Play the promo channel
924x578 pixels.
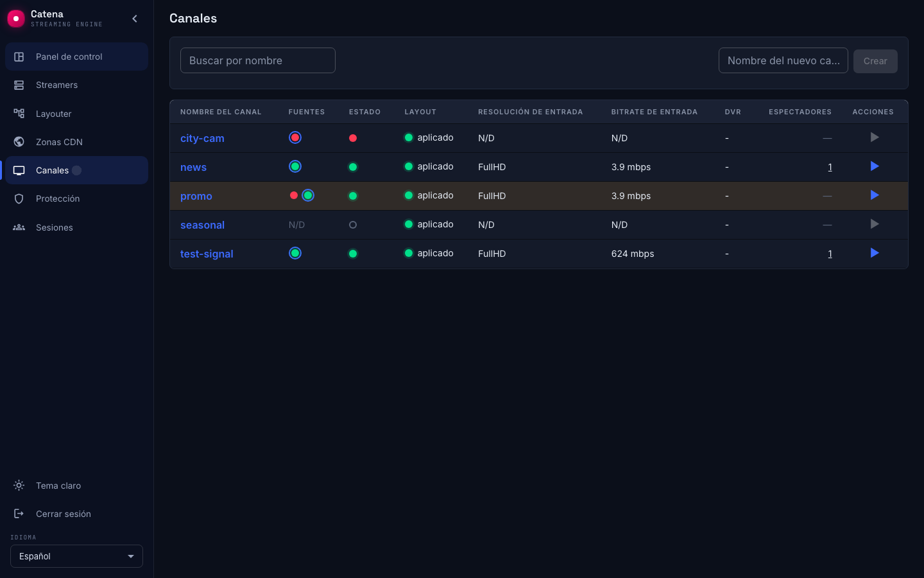874,195
